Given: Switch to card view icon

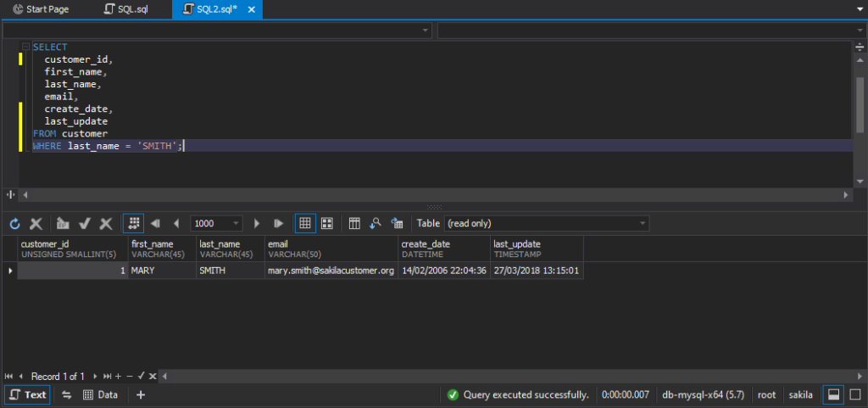Looking at the screenshot, I should pyautogui.click(x=327, y=224).
